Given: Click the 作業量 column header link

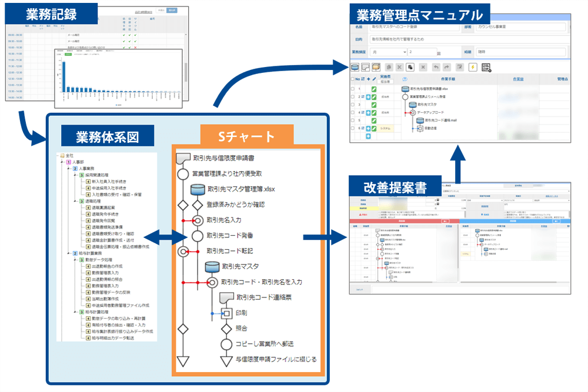Looking at the screenshot, I should [518, 78].
